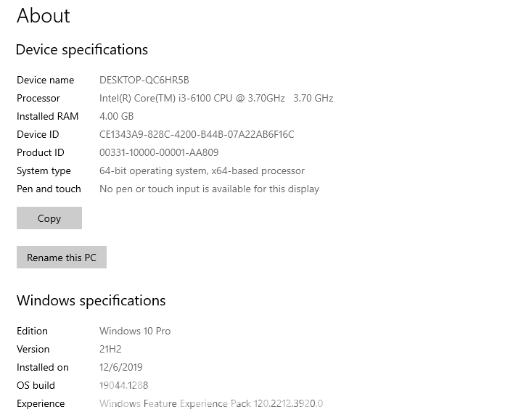Click the Processor value text
The height and width of the screenshot is (420, 505).
tap(216, 98)
